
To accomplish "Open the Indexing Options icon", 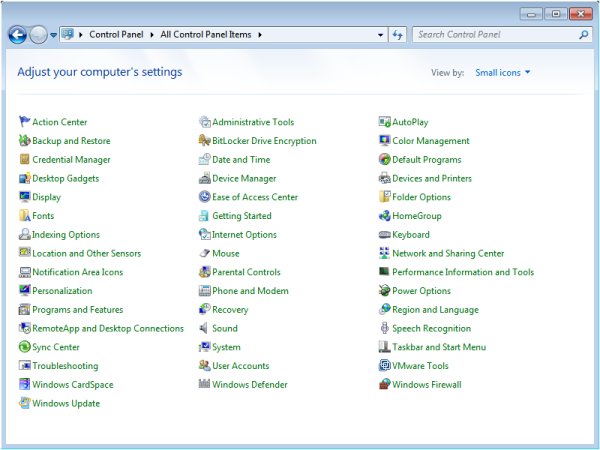I will [x=24, y=234].
